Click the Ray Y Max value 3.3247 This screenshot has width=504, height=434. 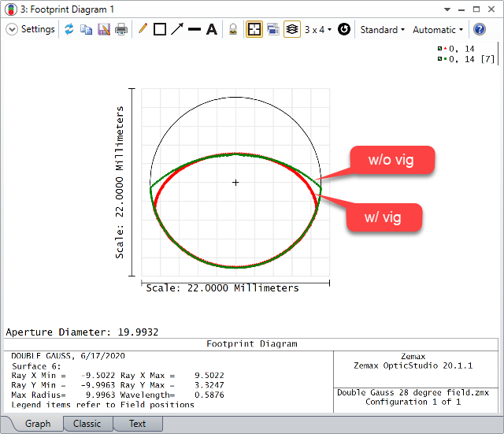[x=209, y=385]
